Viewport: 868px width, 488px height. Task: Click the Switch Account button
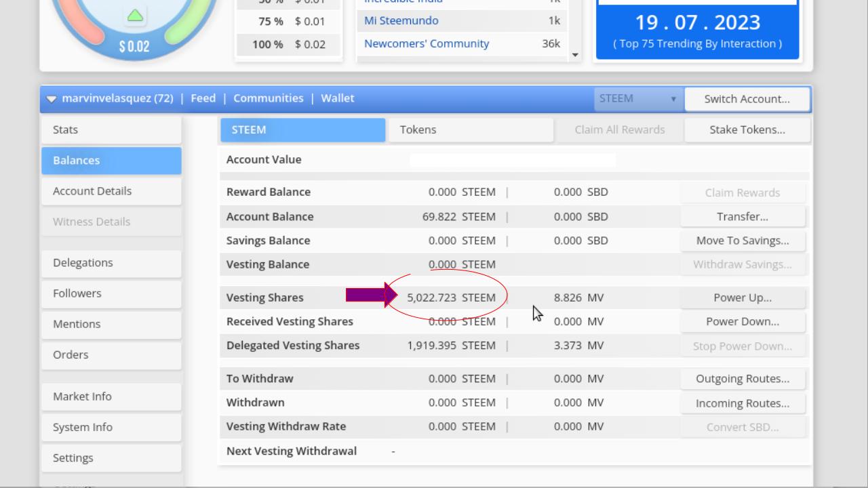747,99
